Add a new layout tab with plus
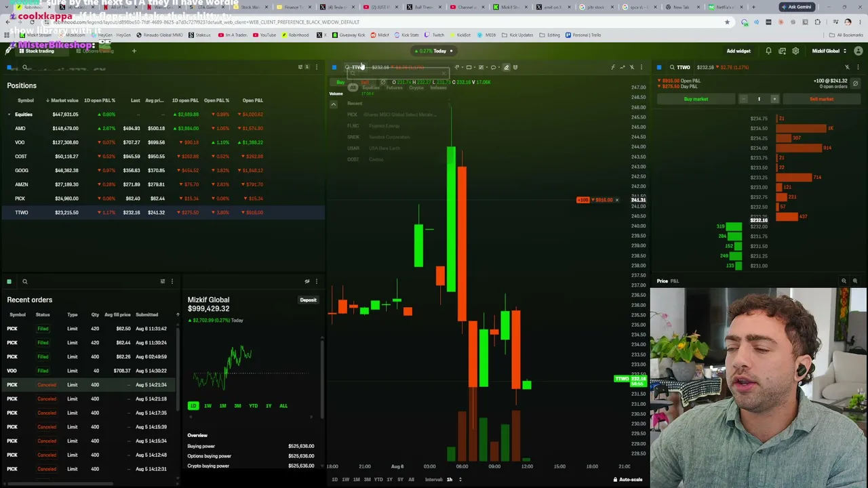 pyautogui.click(x=134, y=51)
